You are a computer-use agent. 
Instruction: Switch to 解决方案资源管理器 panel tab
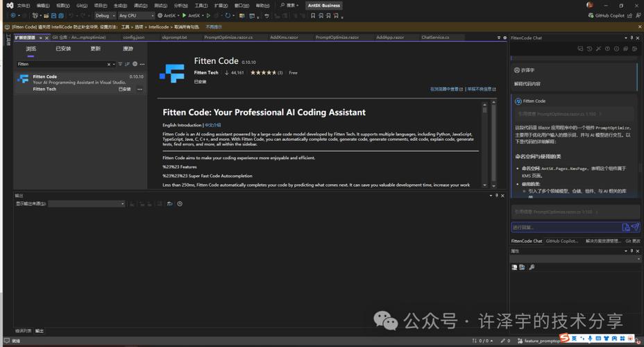pyautogui.click(x=603, y=241)
